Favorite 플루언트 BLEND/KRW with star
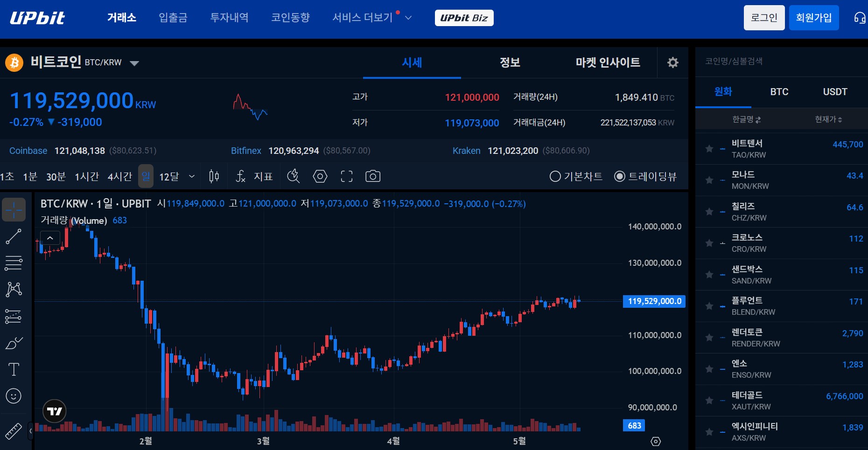 (709, 306)
